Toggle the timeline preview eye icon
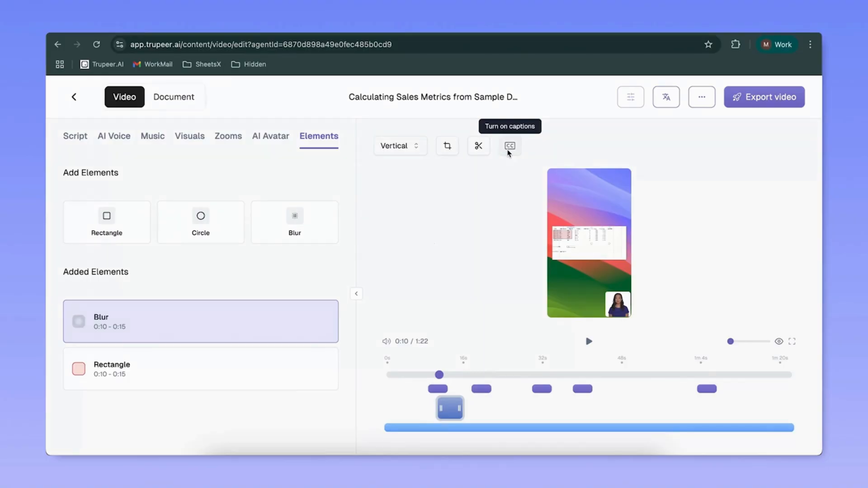This screenshot has height=488, width=868. pyautogui.click(x=778, y=341)
